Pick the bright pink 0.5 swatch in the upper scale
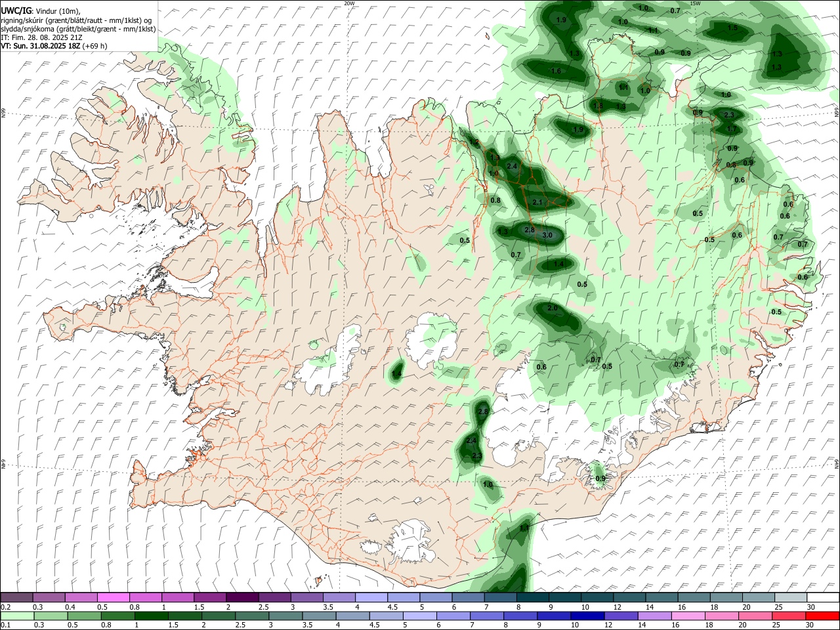Image resolution: width=840 pixels, height=630 pixels. [114, 598]
